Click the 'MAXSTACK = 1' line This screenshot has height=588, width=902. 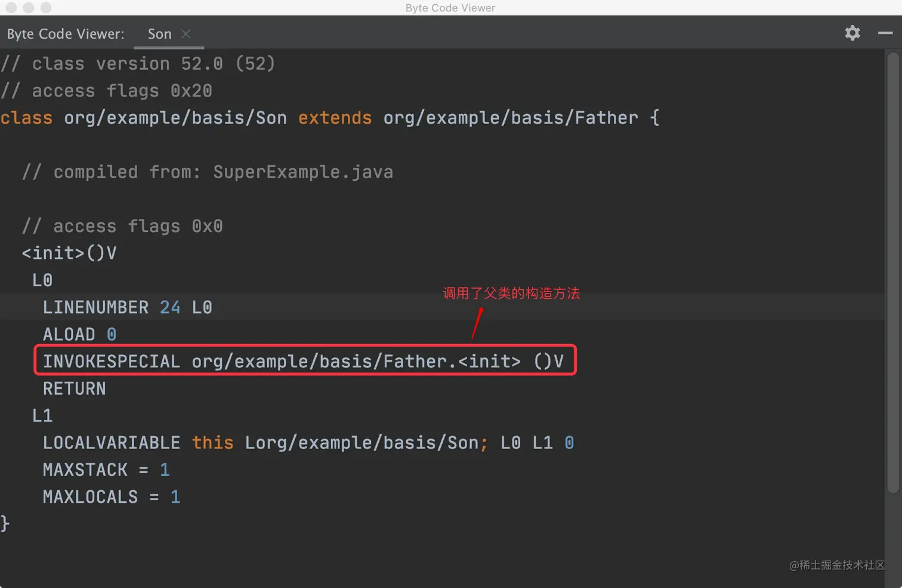tap(106, 470)
